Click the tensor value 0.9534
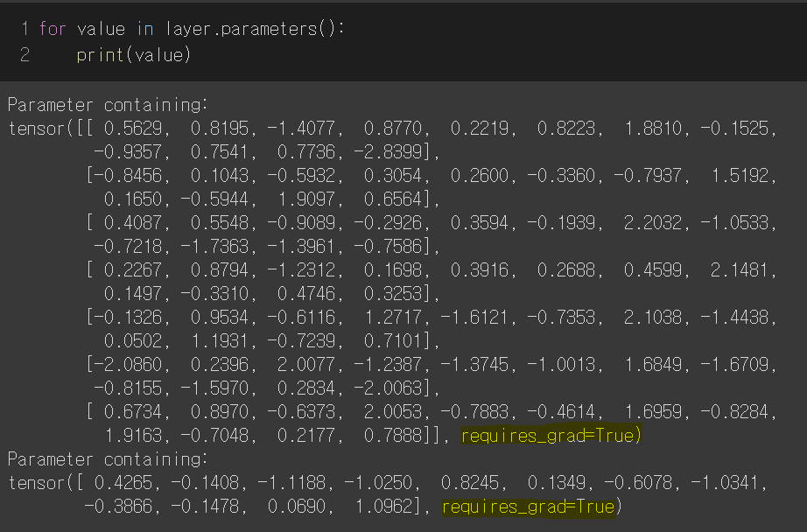 coord(220,318)
